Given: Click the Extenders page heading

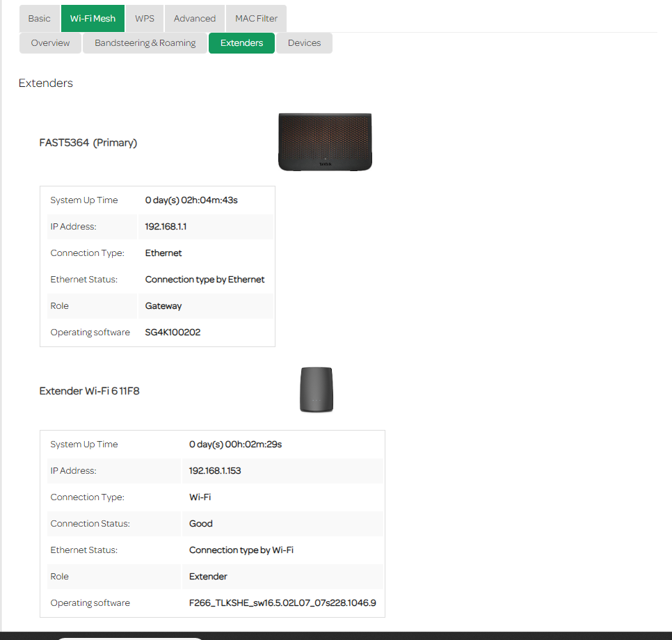Looking at the screenshot, I should (x=45, y=83).
